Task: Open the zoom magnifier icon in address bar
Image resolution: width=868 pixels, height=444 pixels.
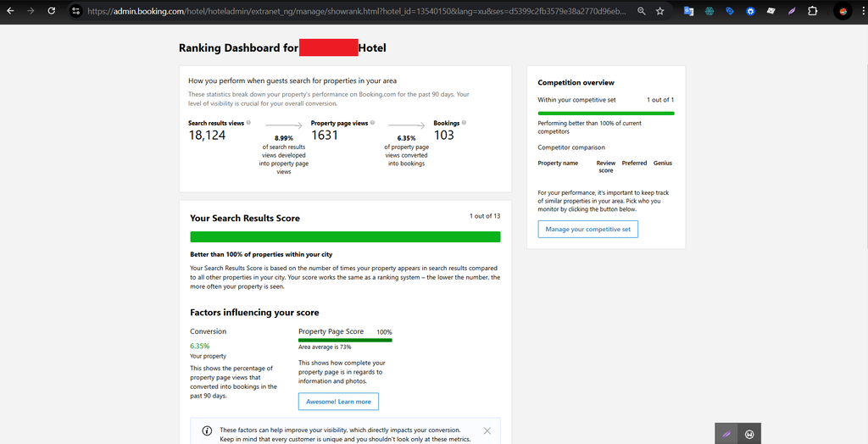Action: pos(641,11)
